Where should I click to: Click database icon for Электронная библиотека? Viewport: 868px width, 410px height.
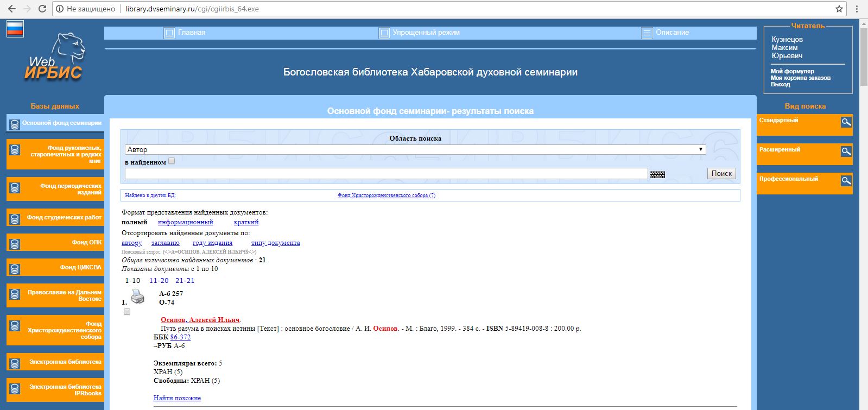tap(15, 363)
